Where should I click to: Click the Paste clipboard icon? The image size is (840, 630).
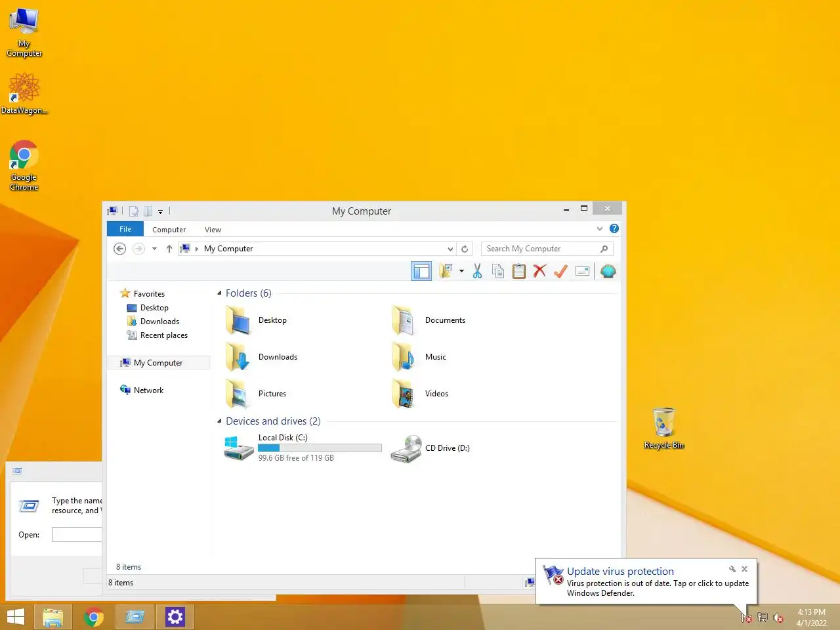tap(519, 271)
